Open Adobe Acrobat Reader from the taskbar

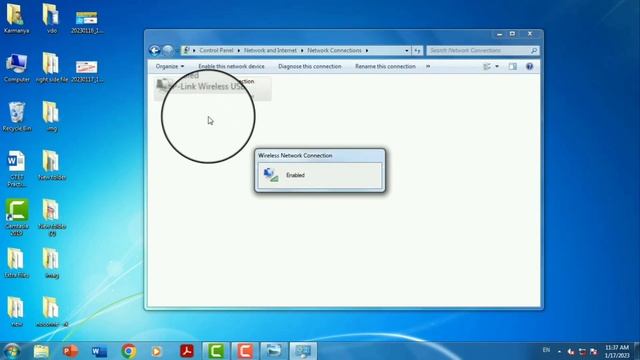pos(187,351)
